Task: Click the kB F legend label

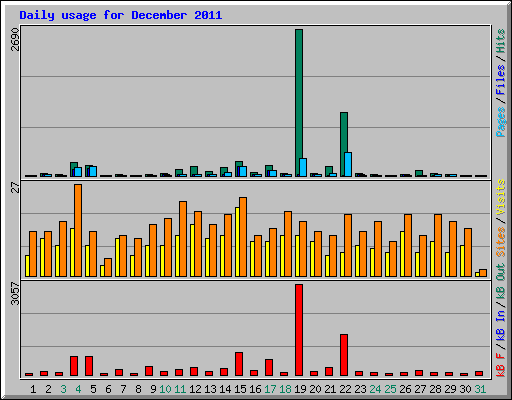Action: coord(501,365)
